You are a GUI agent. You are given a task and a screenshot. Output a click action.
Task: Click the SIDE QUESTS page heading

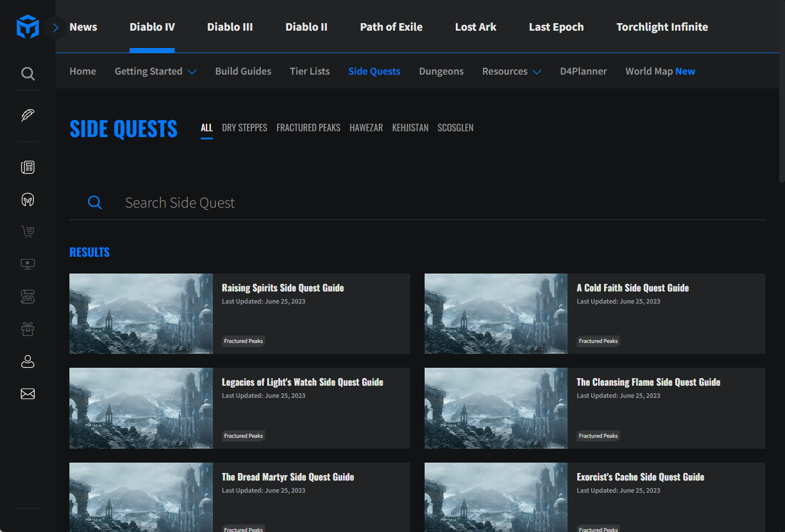click(x=123, y=128)
